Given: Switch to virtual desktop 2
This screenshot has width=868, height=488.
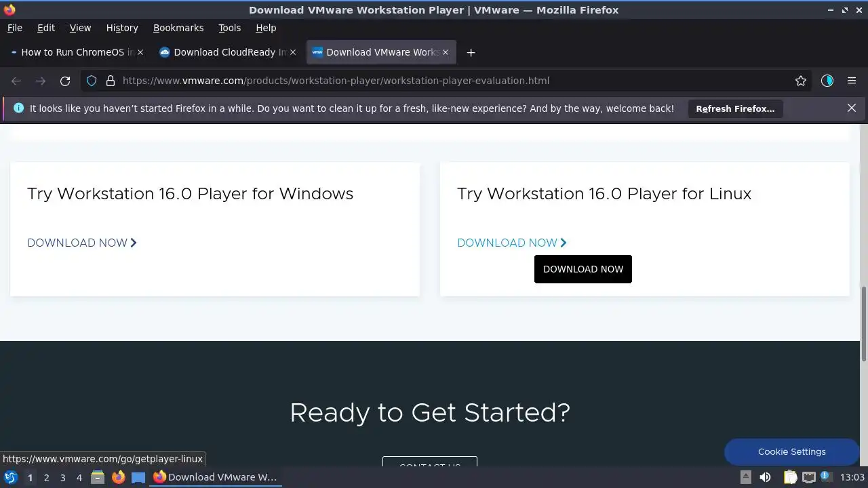Looking at the screenshot, I should pos(46,477).
